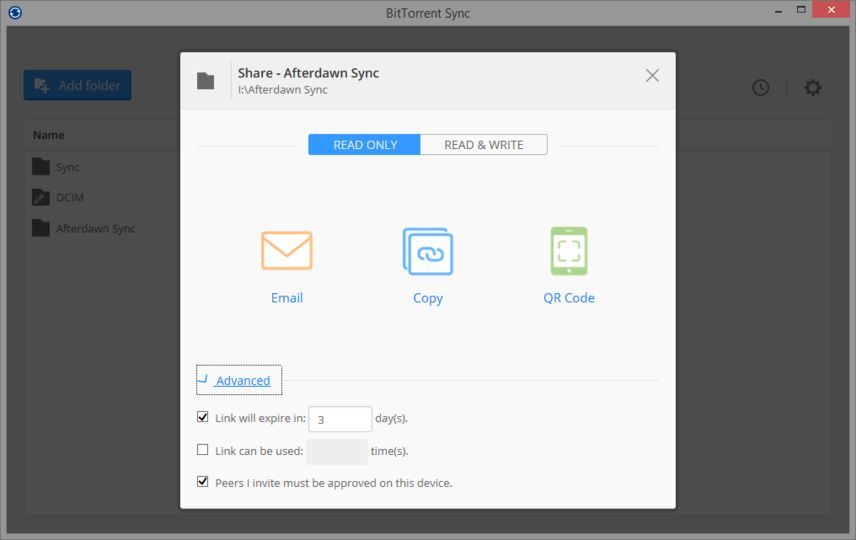856x540 pixels.
Task: Maximize the BitTorrent Sync window
Action: tap(801, 10)
